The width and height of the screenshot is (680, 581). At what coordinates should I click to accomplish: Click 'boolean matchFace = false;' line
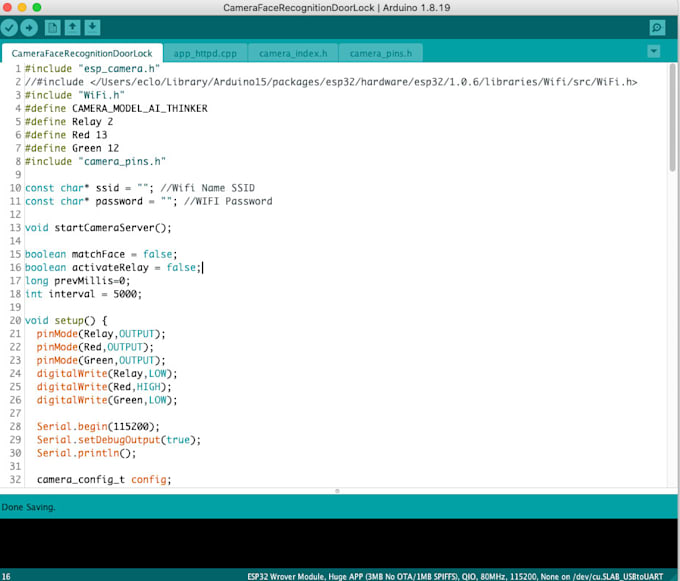pyautogui.click(x=101, y=254)
